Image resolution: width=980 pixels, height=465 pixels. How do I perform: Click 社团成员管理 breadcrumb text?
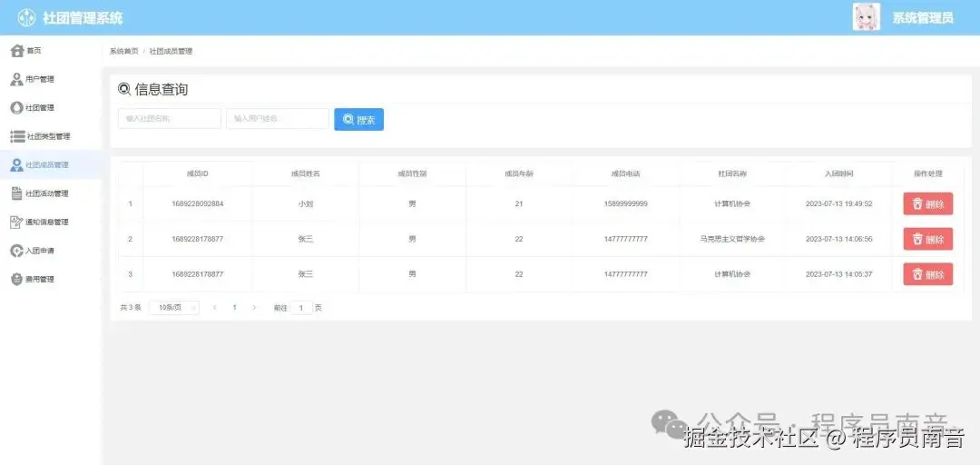pyautogui.click(x=171, y=52)
